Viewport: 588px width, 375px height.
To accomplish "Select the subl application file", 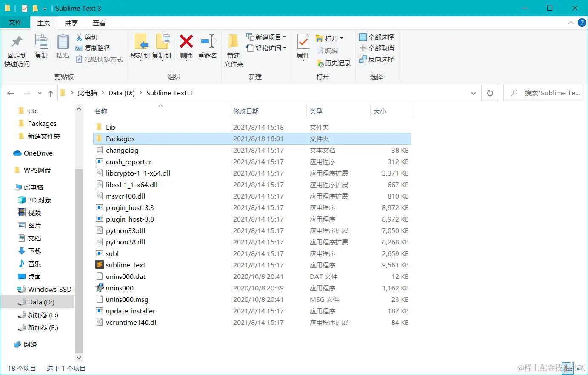I will coord(252,253).
